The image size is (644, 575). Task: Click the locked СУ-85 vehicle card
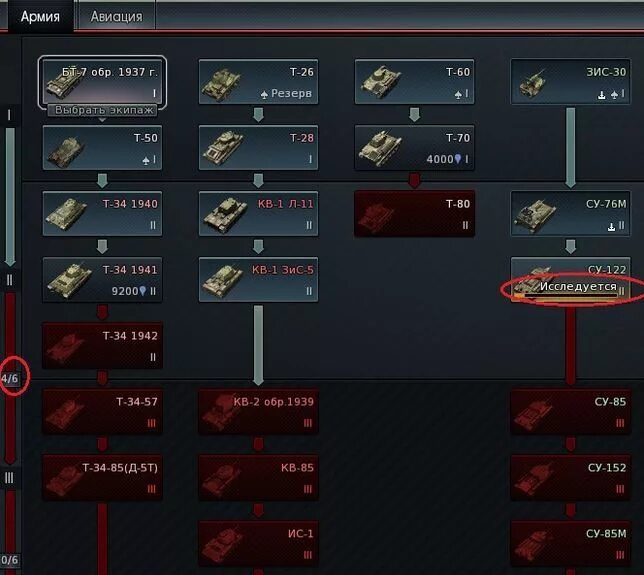570,412
